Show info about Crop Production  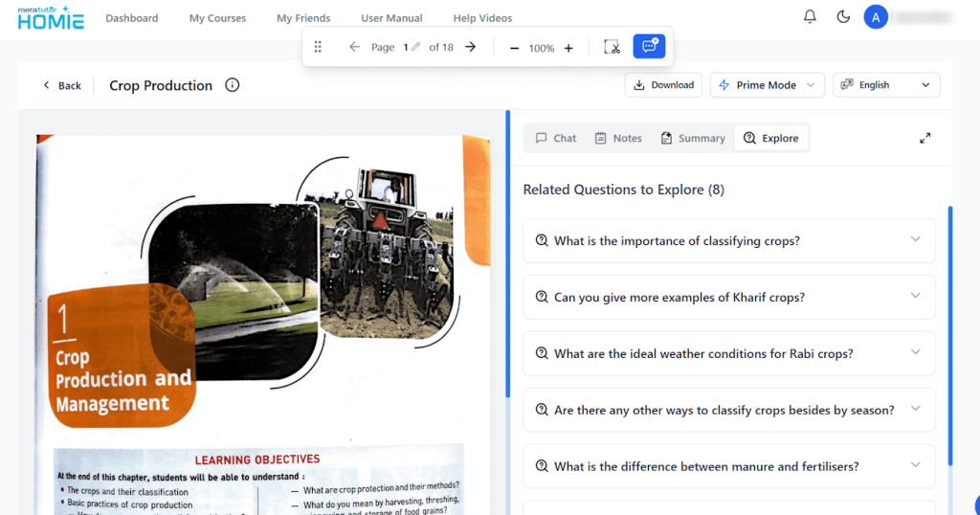(232, 85)
